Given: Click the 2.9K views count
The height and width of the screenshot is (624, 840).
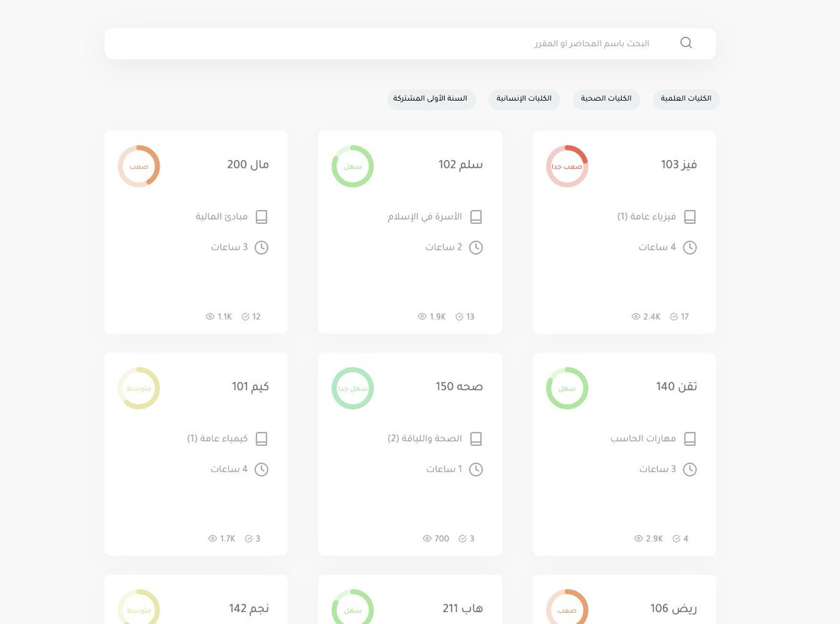Looking at the screenshot, I should pos(654,539).
